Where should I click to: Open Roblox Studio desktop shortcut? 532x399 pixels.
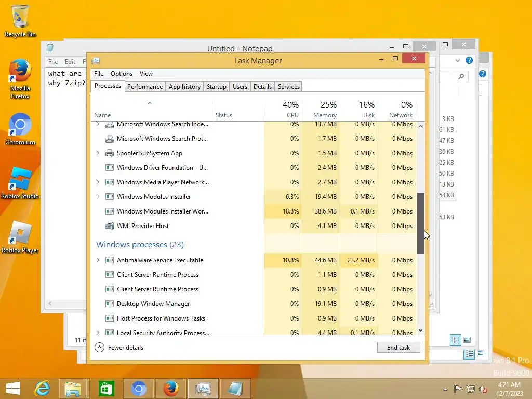click(20, 183)
